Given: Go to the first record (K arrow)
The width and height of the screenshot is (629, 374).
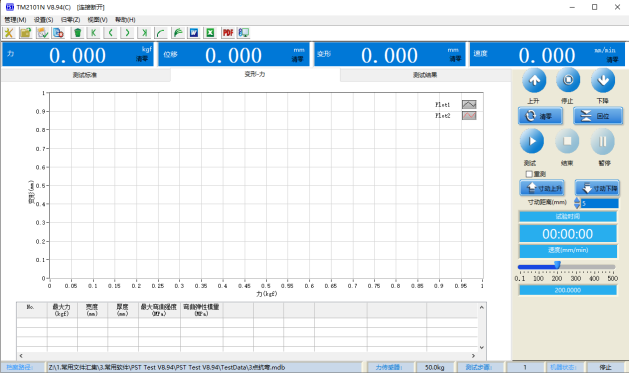Looking at the screenshot, I should pos(94,33).
